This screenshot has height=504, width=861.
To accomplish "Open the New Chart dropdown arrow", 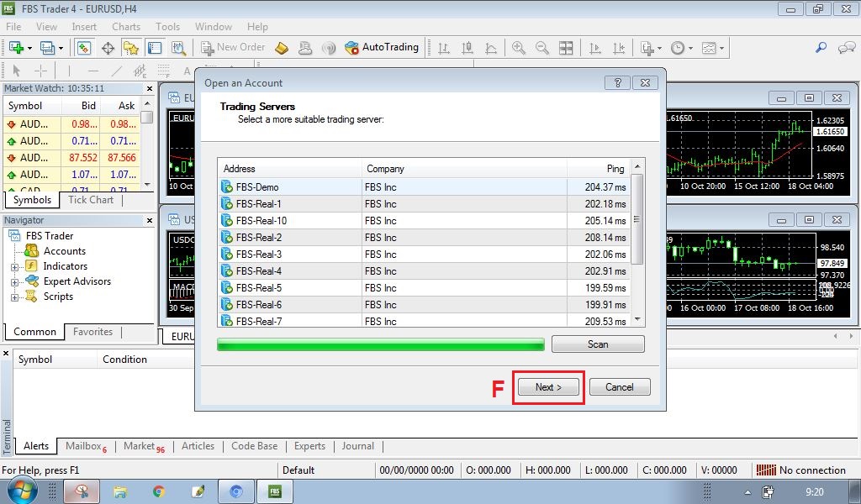I will coord(29,48).
